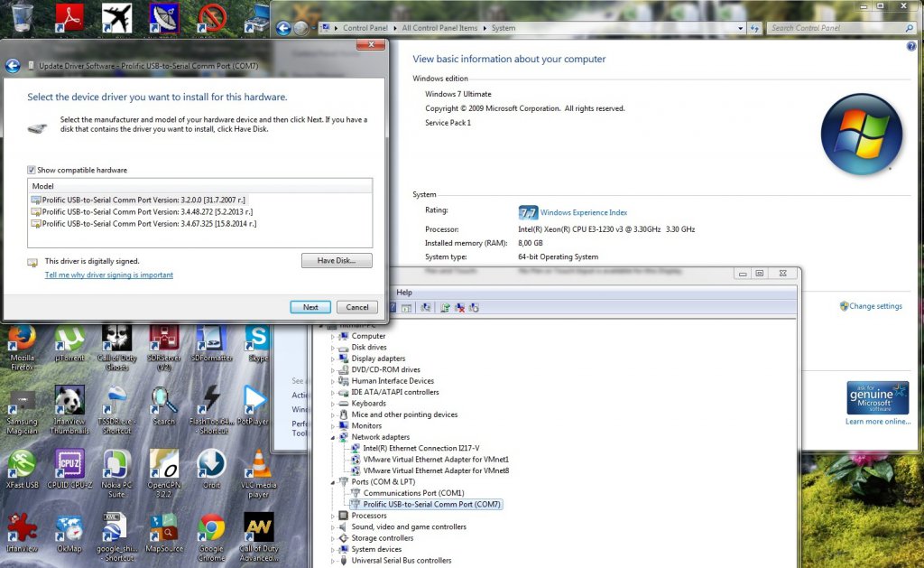Open the Mozilla Firefox desktop shortcut
The width and height of the screenshot is (924, 568).
22,340
